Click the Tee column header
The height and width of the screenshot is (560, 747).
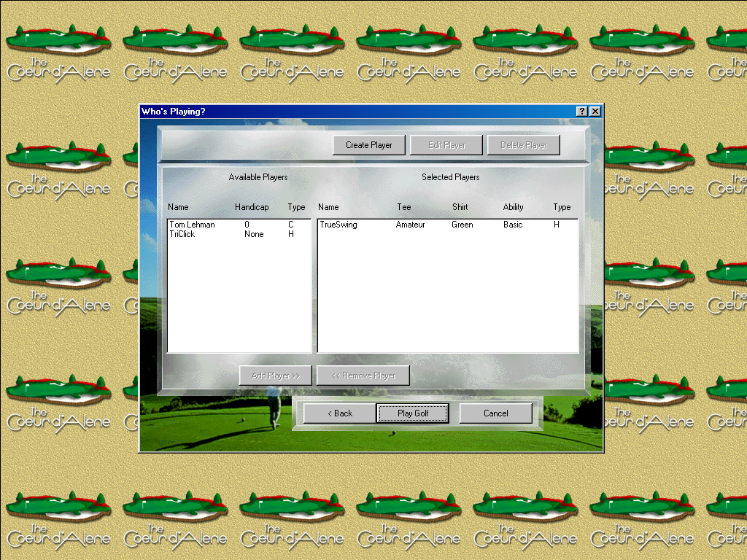pyautogui.click(x=403, y=206)
